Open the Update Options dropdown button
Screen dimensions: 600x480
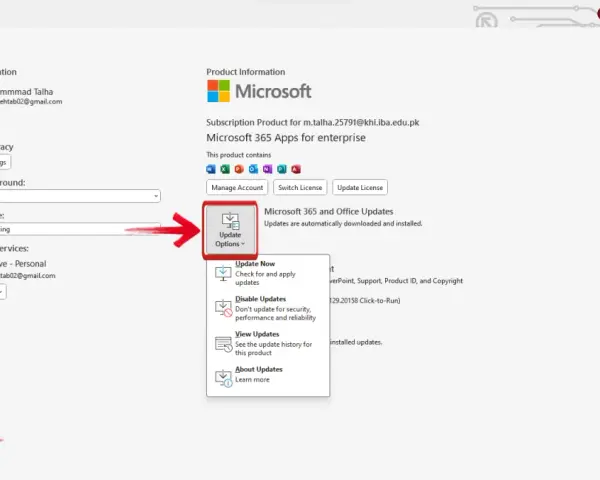pyautogui.click(x=230, y=230)
